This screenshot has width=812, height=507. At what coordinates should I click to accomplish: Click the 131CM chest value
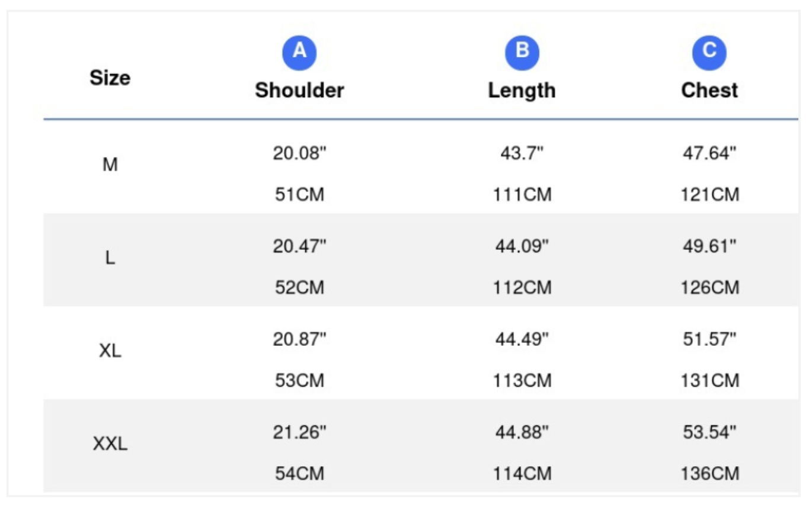click(710, 380)
